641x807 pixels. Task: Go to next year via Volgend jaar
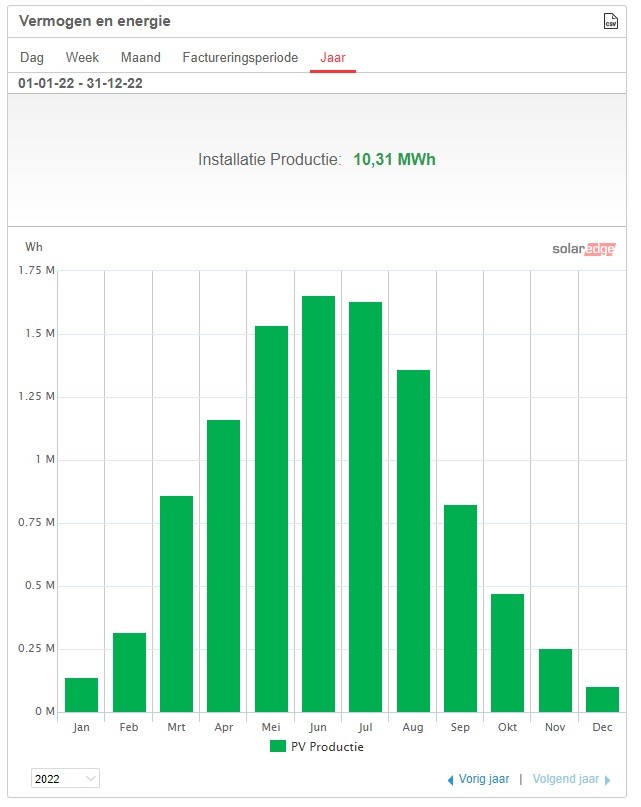565,779
